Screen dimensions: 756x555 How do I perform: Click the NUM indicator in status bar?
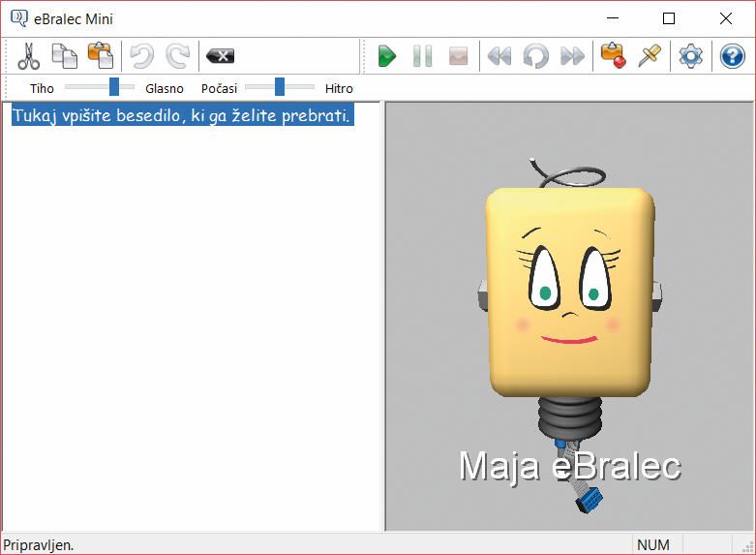[652, 545]
